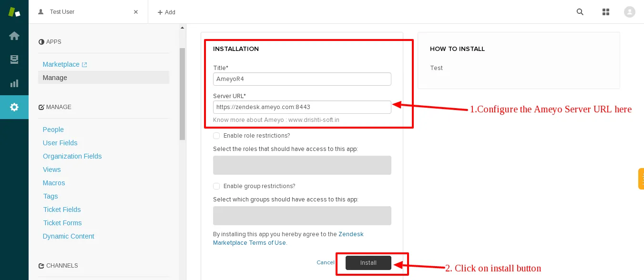Open Dynamic Content settings
The width and height of the screenshot is (644, 280).
coord(69,236)
